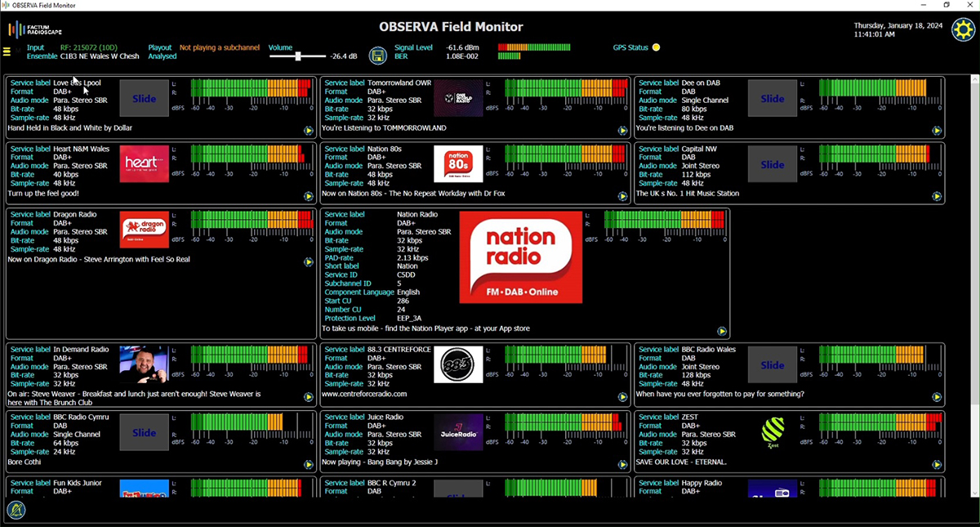Click the Juice Radio logo thumbnail
Screen dimensions: 980x527
click(x=458, y=431)
